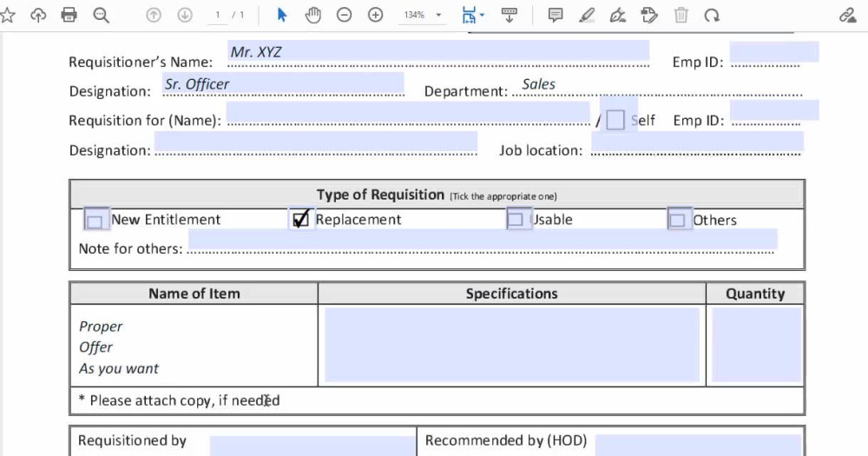868x456 pixels.
Task: Click the upload to cloud icon
Action: click(x=38, y=15)
